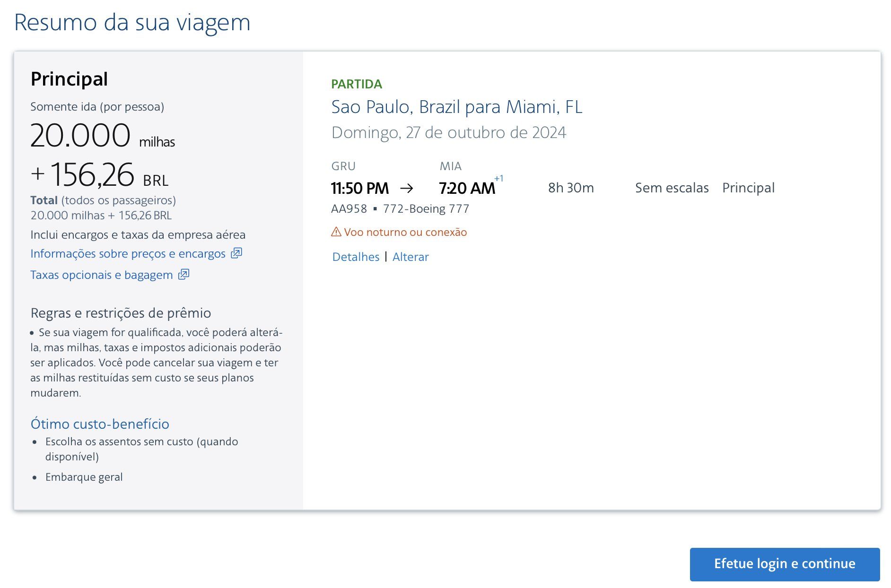Screen dimensions: 891x588
Task: Click the Regras e restrições de prêmio heading
Action: [121, 313]
